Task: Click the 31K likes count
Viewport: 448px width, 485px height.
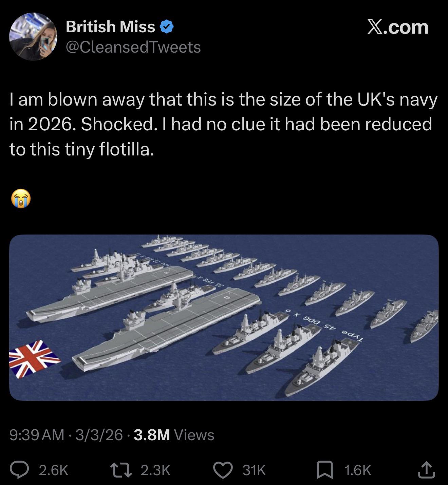Action: (254, 470)
